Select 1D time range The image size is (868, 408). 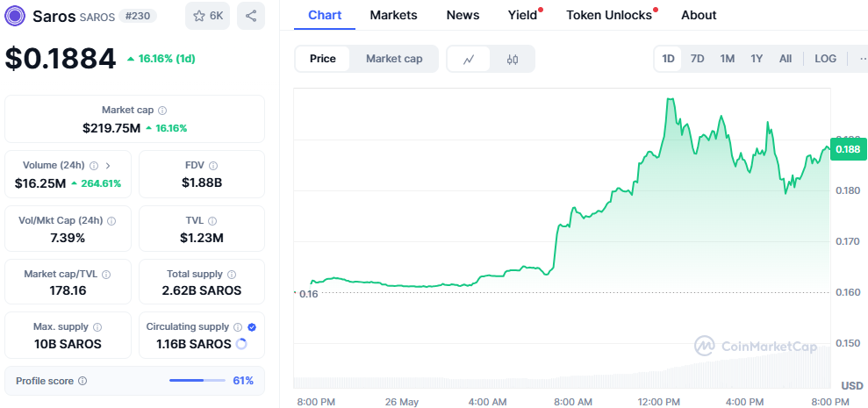668,59
